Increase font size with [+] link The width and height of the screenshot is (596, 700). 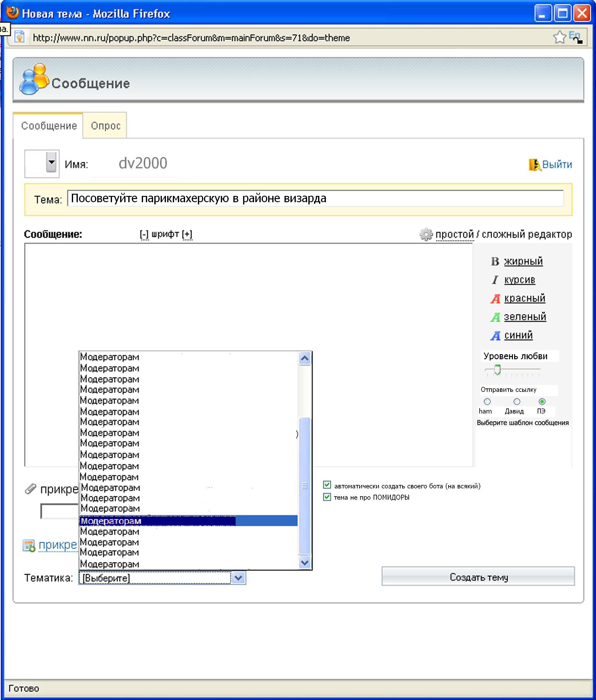pos(187,234)
